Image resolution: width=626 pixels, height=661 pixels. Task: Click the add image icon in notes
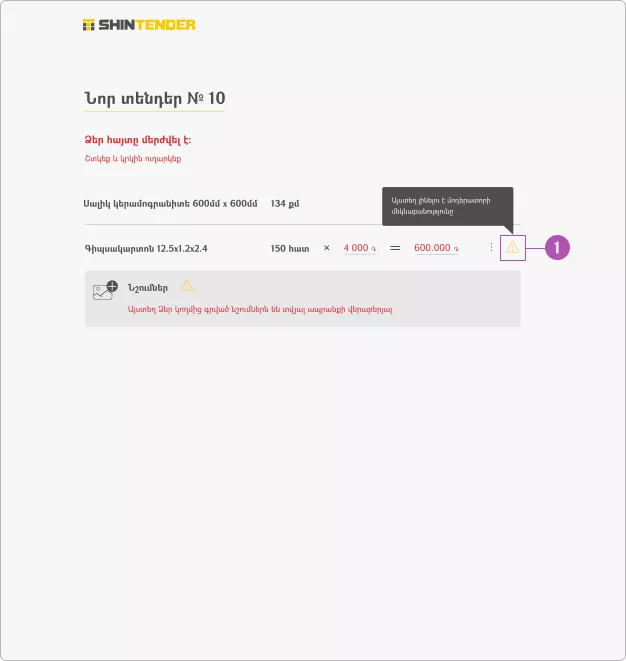click(x=105, y=290)
